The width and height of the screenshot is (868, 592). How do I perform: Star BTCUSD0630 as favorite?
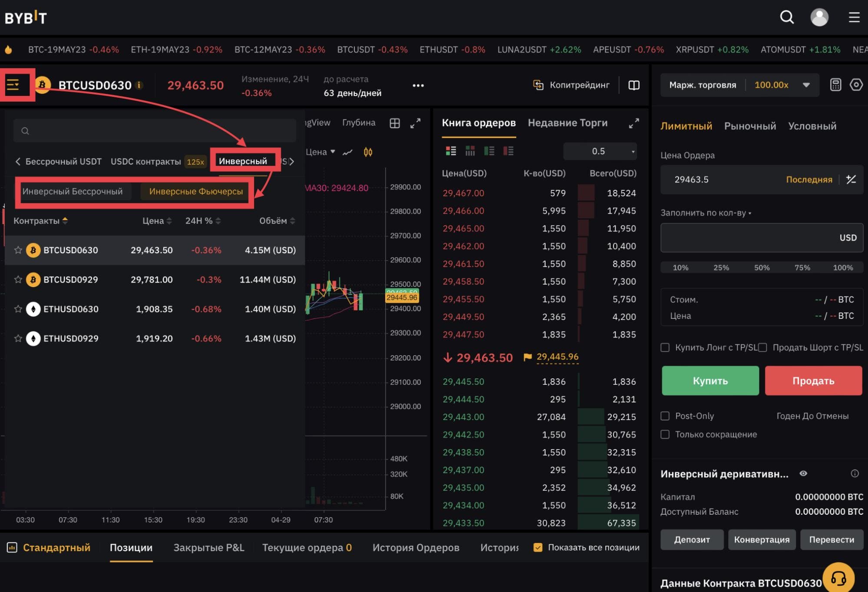point(18,250)
